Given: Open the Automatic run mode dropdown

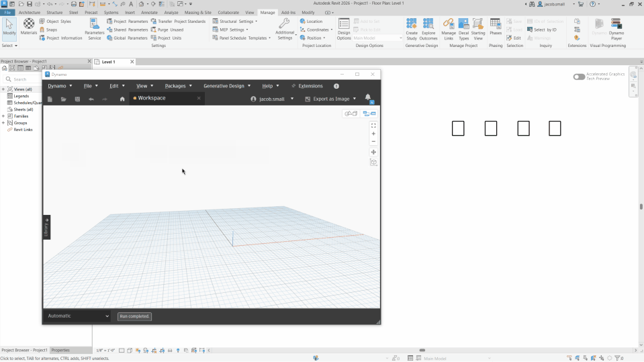Looking at the screenshot, I should pos(78,316).
